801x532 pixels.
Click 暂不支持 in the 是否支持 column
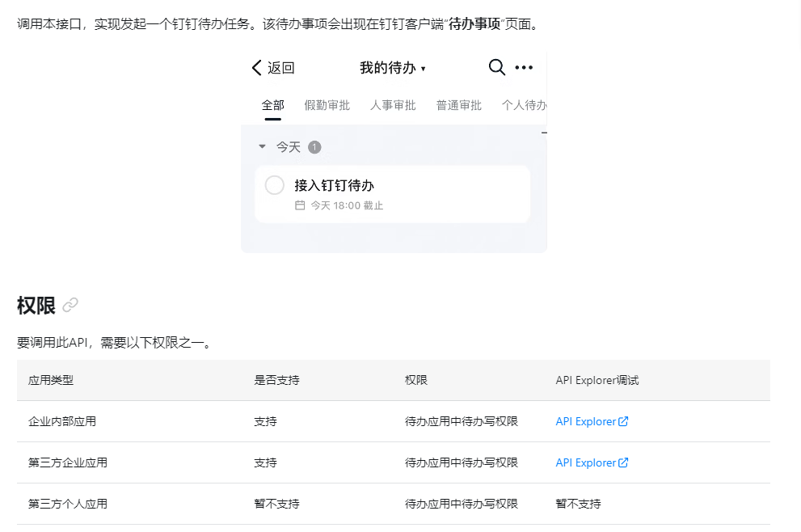(x=276, y=504)
